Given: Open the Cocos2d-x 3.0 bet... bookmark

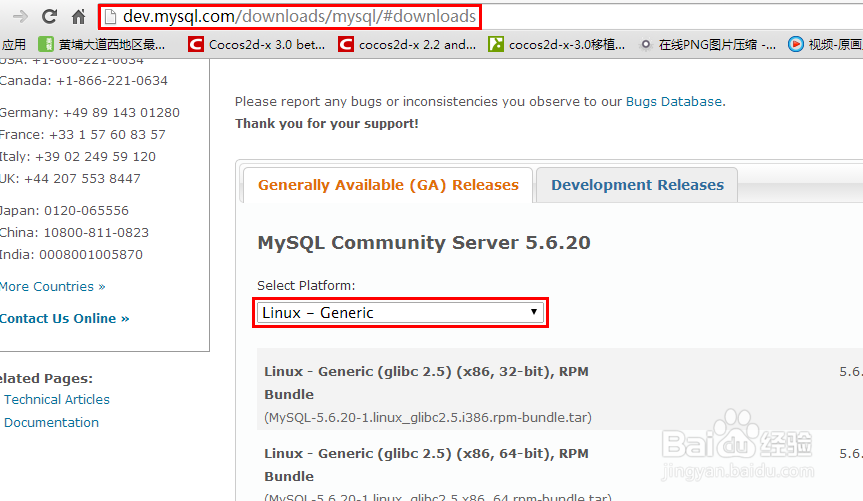Looking at the screenshot, I should coord(256,44).
